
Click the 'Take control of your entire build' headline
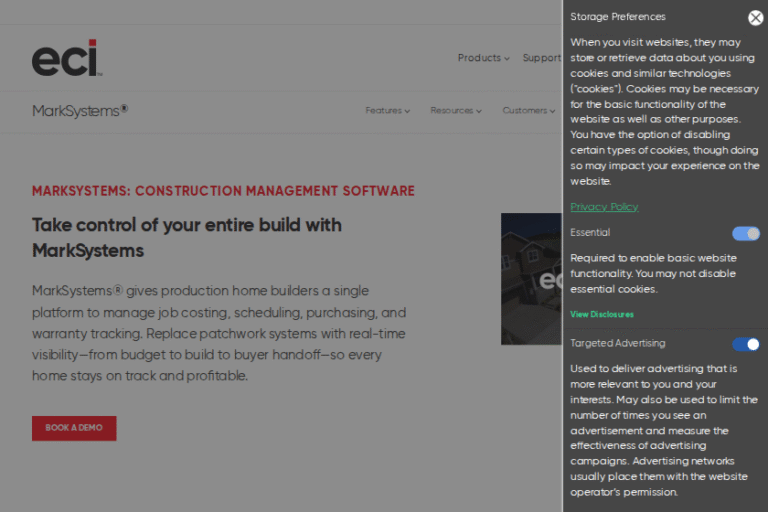pos(187,237)
